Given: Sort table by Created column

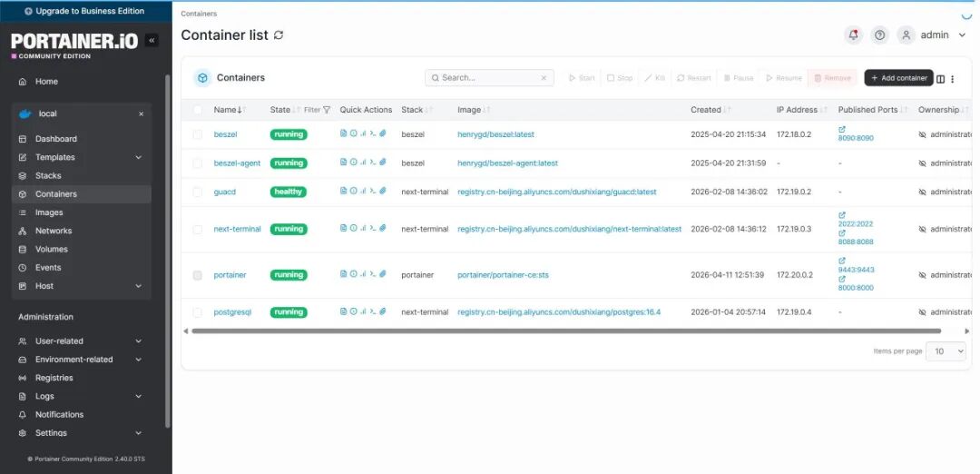Looking at the screenshot, I should click(710, 110).
